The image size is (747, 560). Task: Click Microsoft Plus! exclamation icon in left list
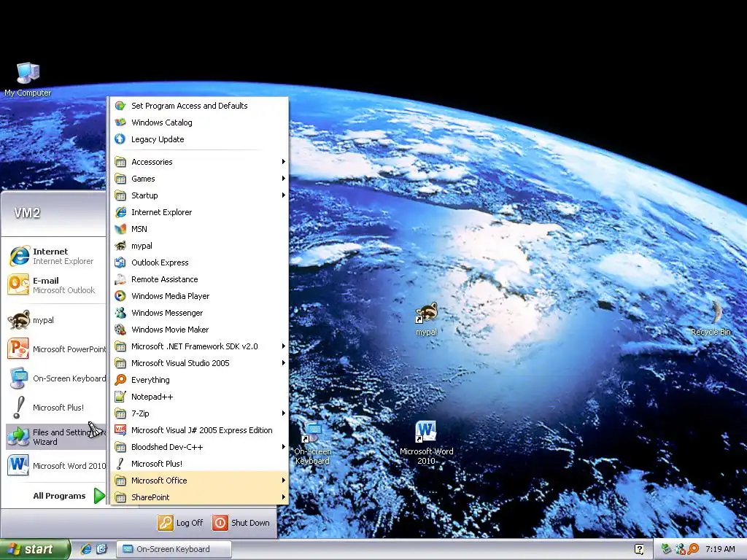pos(19,408)
